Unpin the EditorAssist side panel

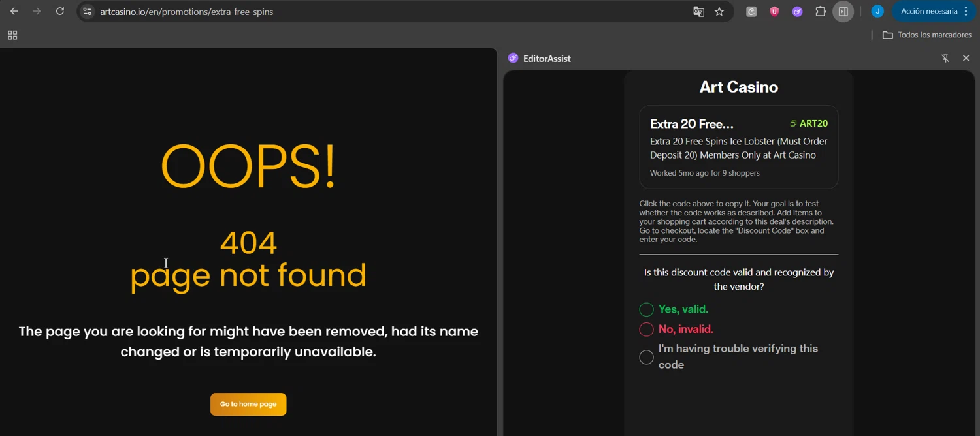point(945,59)
